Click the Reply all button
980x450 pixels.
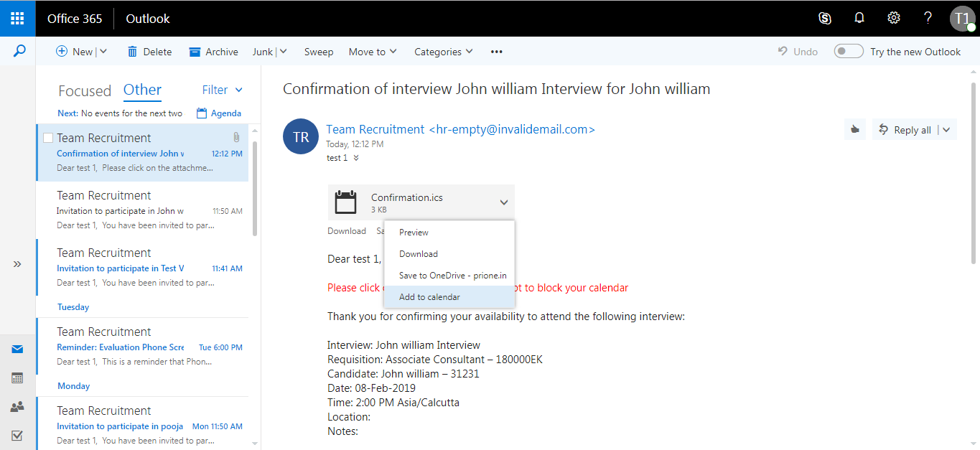click(x=905, y=130)
